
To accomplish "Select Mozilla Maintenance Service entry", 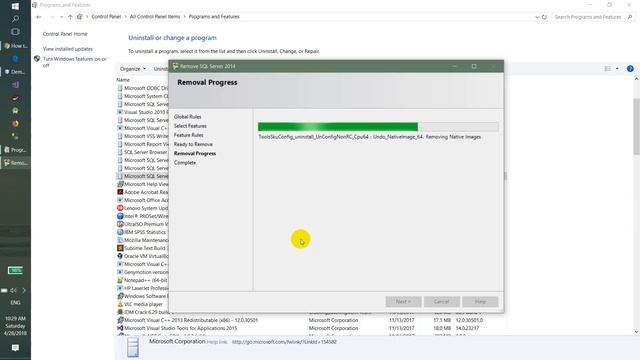I will coord(142,240).
